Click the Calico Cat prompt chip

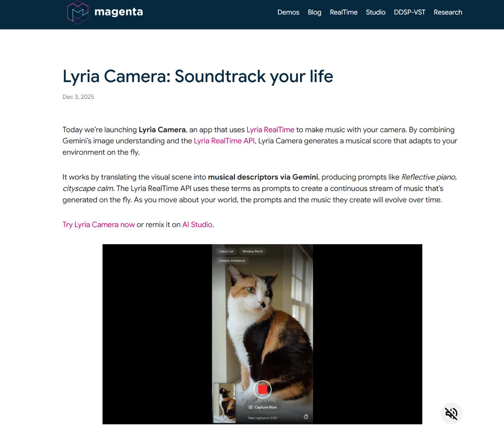pos(226,251)
